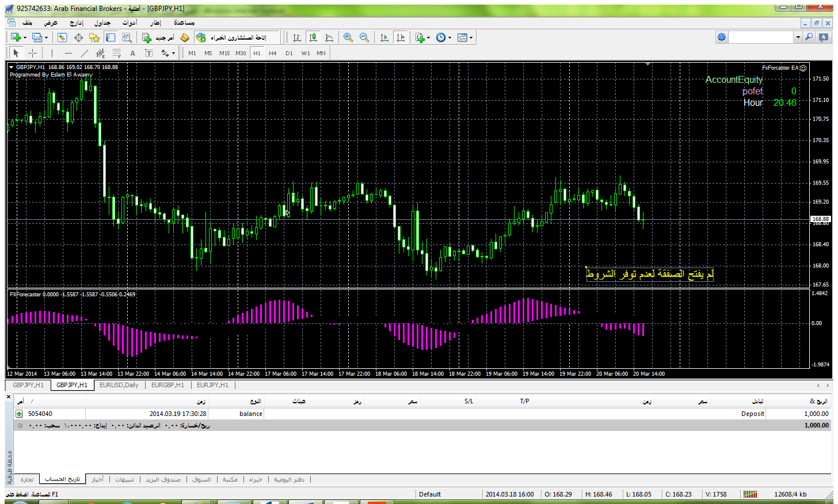Open the indicators list dropdown
The width and height of the screenshot is (838, 504).
coord(422,37)
